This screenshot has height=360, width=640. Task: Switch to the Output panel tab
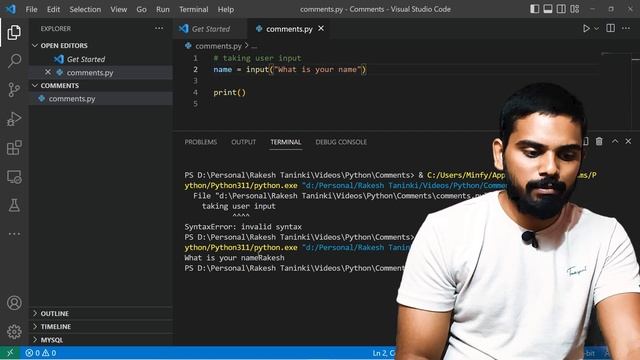[244, 142]
